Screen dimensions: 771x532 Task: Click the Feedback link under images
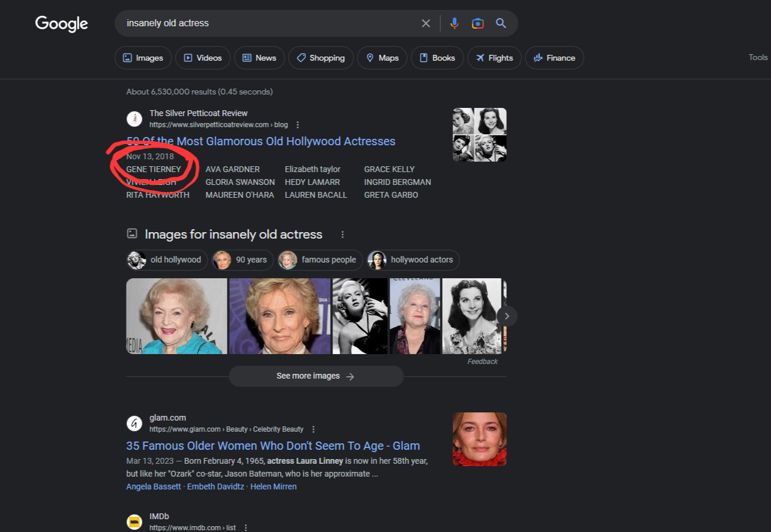[x=482, y=362]
